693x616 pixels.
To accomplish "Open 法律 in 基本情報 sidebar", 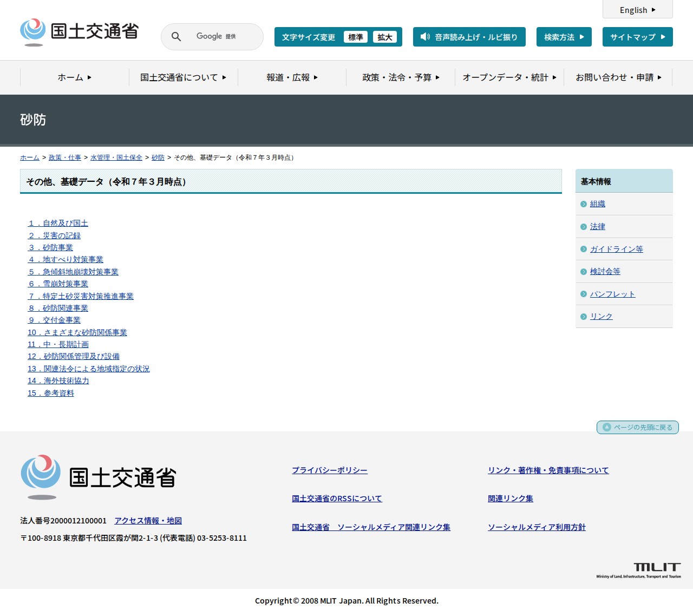I will click(598, 227).
